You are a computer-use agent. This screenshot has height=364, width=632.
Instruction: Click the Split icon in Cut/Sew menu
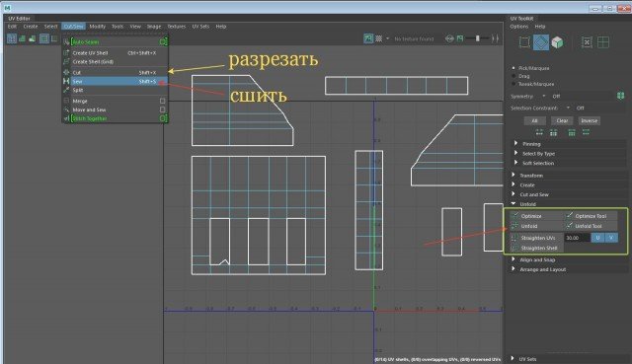[66, 90]
